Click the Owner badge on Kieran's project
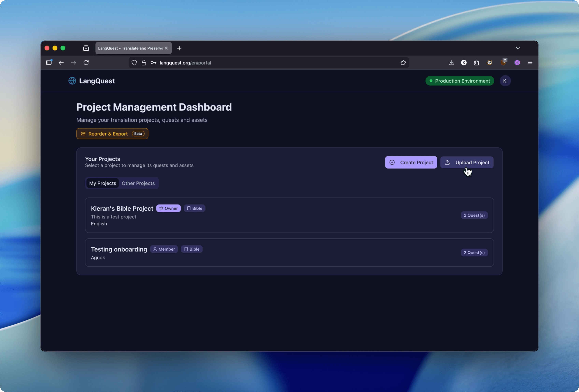 [x=168, y=208]
